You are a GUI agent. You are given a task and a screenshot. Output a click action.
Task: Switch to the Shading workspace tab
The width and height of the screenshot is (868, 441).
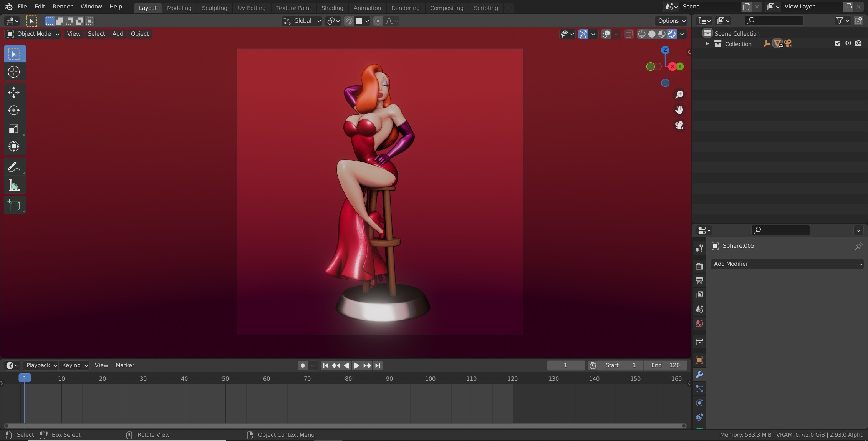tap(332, 8)
